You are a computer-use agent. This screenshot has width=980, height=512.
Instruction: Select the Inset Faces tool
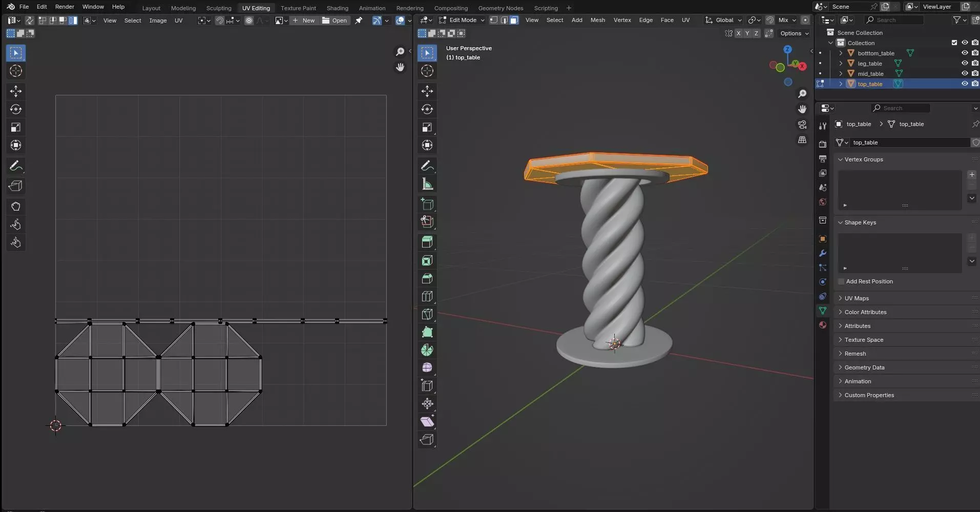pyautogui.click(x=427, y=260)
